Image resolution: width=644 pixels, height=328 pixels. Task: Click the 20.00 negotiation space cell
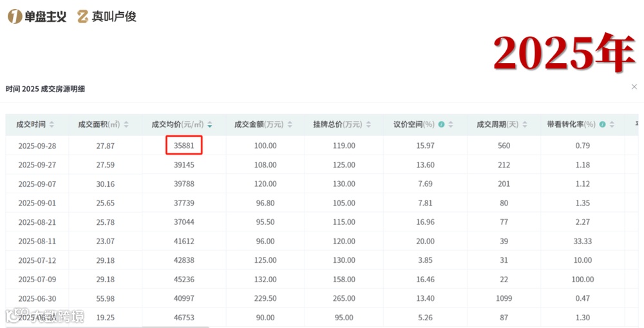point(425,241)
